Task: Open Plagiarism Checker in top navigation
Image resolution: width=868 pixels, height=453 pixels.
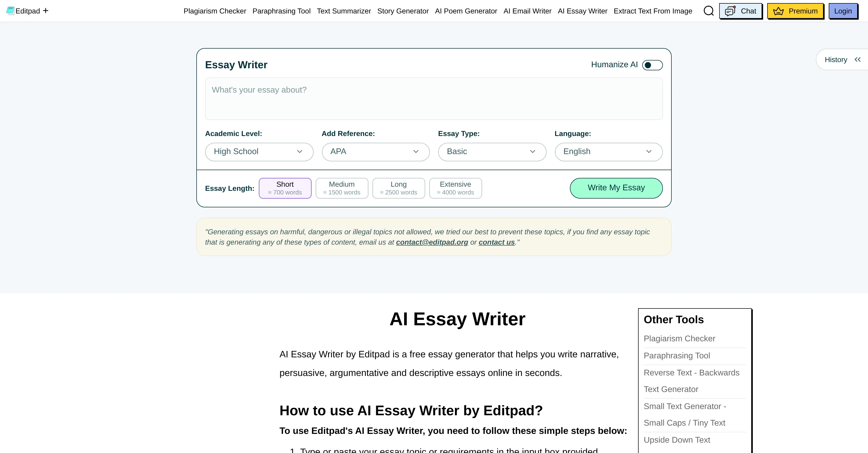Action: [x=215, y=11]
